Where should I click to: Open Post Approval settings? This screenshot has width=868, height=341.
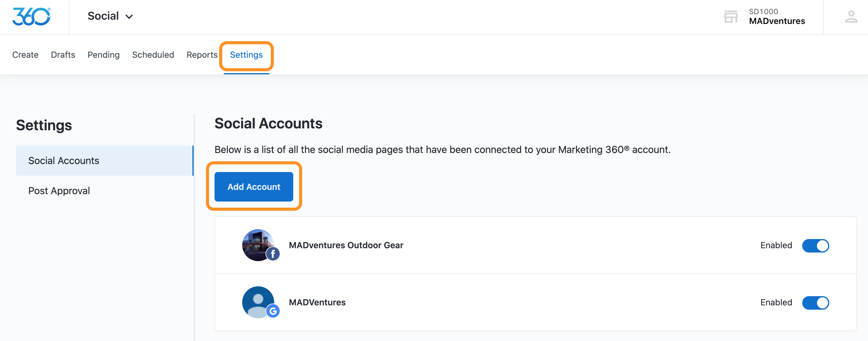(x=105, y=190)
